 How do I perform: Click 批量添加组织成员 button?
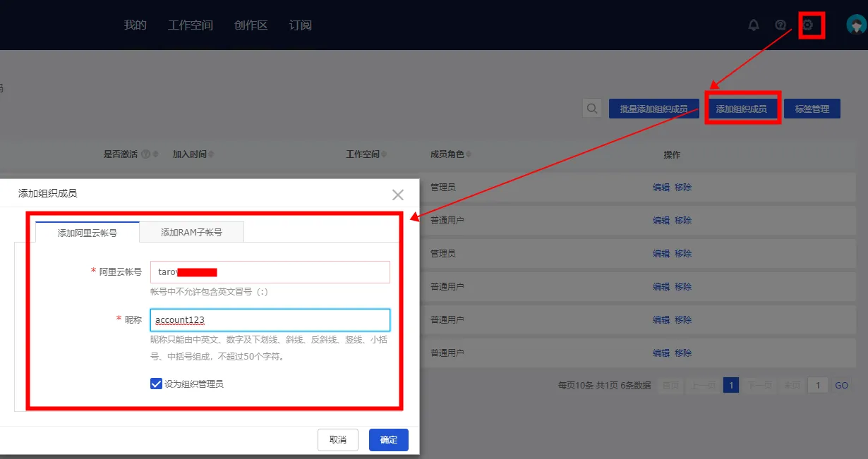(653, 109)
